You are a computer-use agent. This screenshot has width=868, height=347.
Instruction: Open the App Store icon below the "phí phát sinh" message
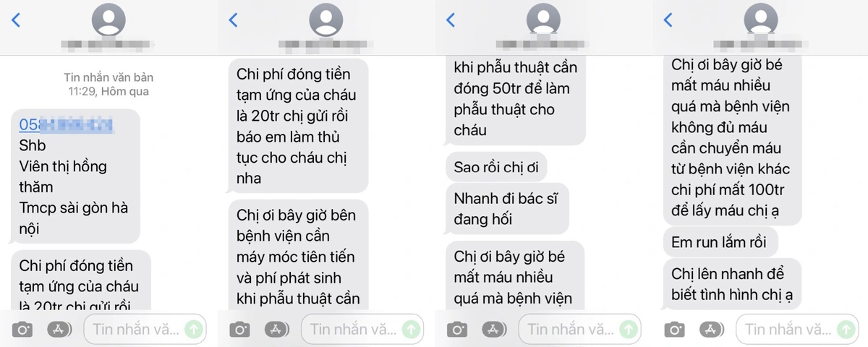click(x=276, y=330)
